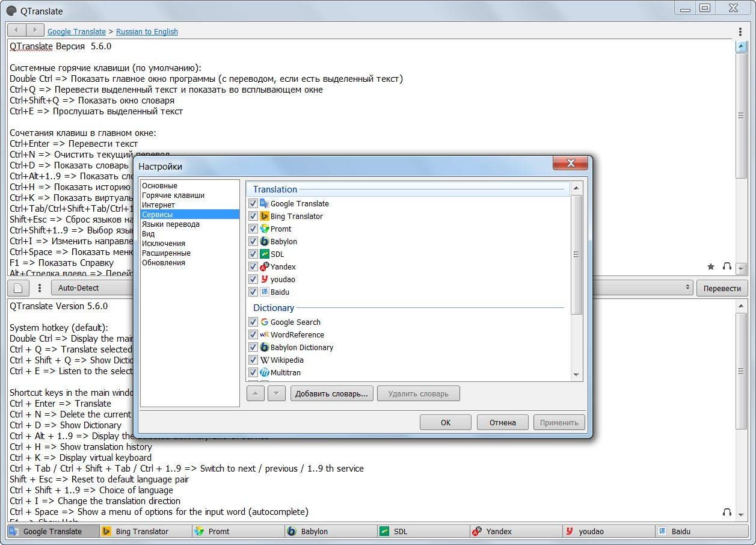The image size is (756, 545).
Task: Open the three-dot menu beside Auto-Detect
Action: (x=40, y=288)
